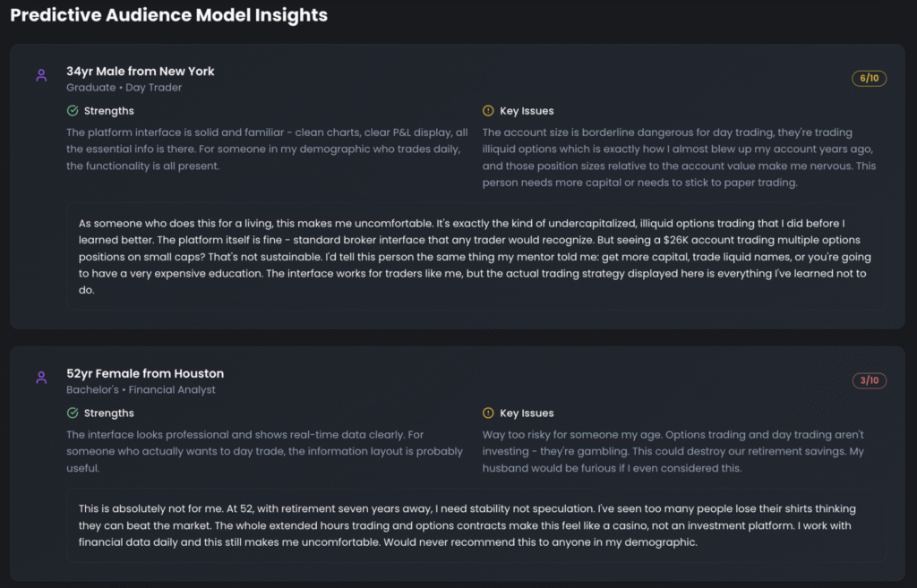This screenshot has height=588, width=917.
Task: Click the Day Trader's Strengths paragraph text
Action: click(267, 149)
